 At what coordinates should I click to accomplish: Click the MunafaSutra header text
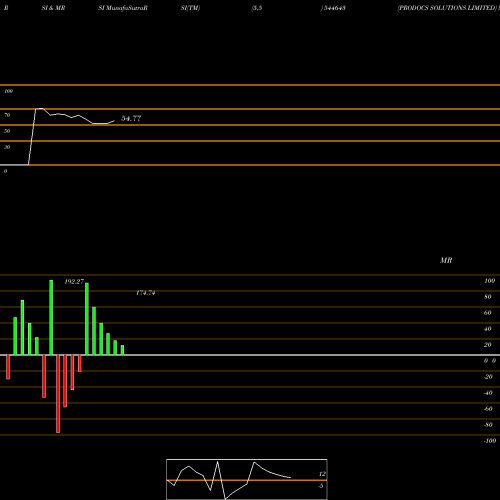[x=125, y=8]
